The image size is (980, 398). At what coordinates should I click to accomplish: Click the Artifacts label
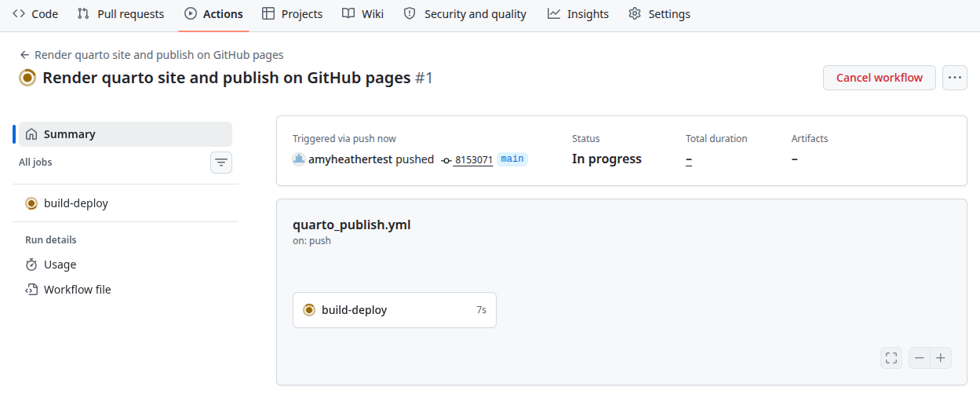pyautogui.click(x=810, y=139)
